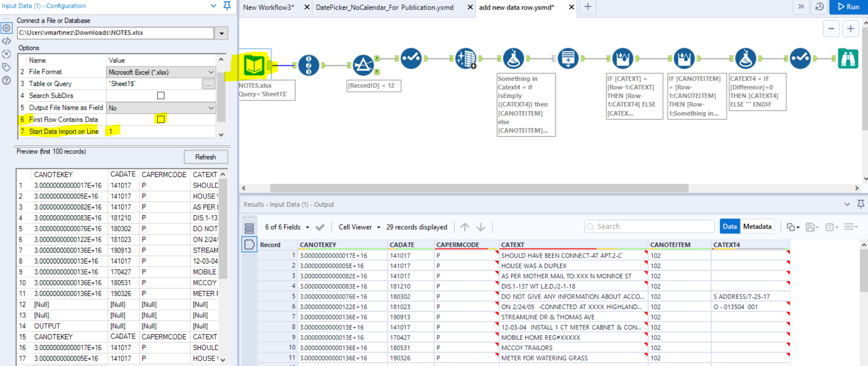This screenshot has width=868, height=366.
Task: Switch to the Metadata view tab
Action: [x=757, y=226]
